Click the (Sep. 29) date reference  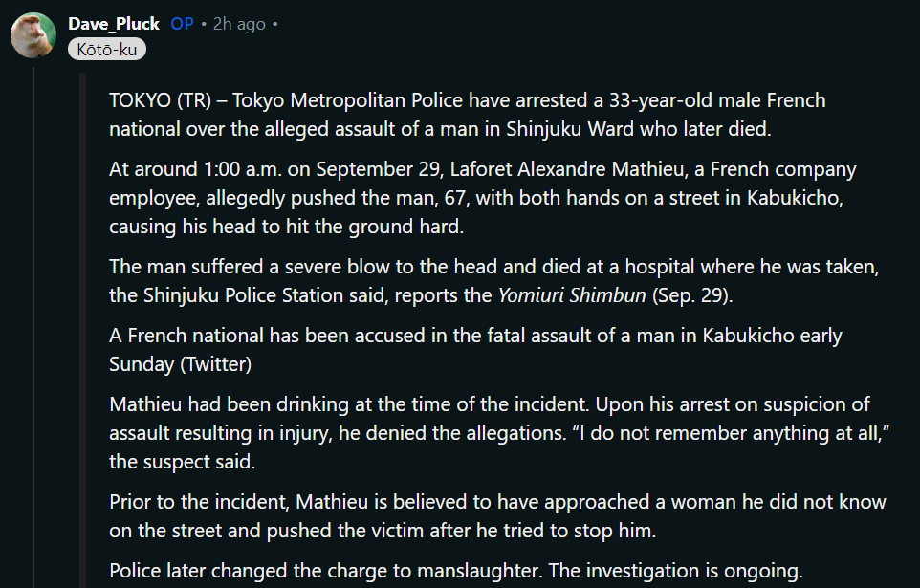click(692, 295)
